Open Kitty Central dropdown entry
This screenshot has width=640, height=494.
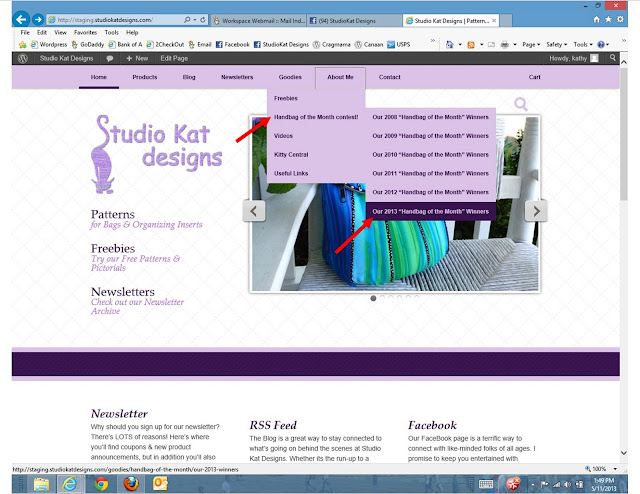pyautogui.click(x=291, y=154)
